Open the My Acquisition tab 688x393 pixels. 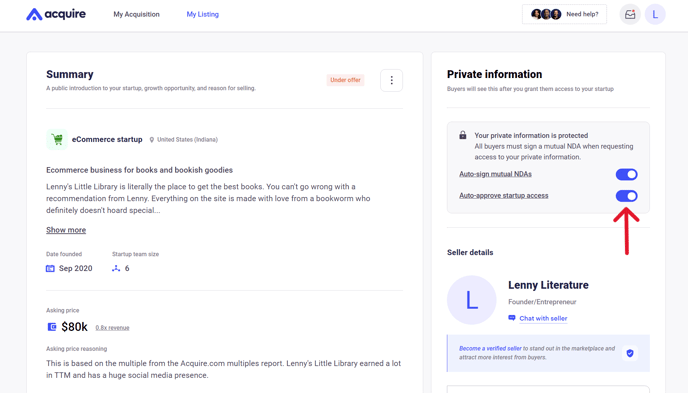[136, 14]
